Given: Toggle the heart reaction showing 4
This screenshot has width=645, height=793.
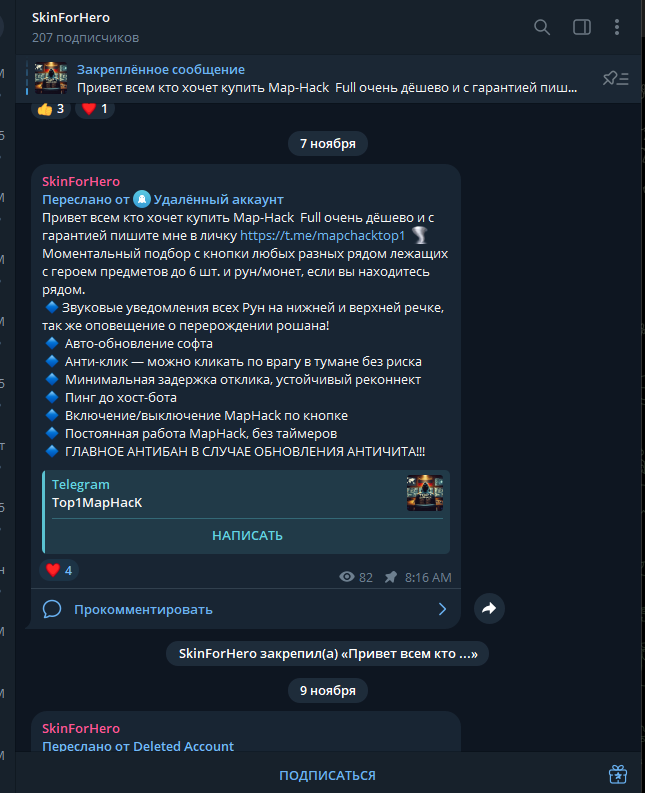Looking at the screenshot, I should point(59,570).
